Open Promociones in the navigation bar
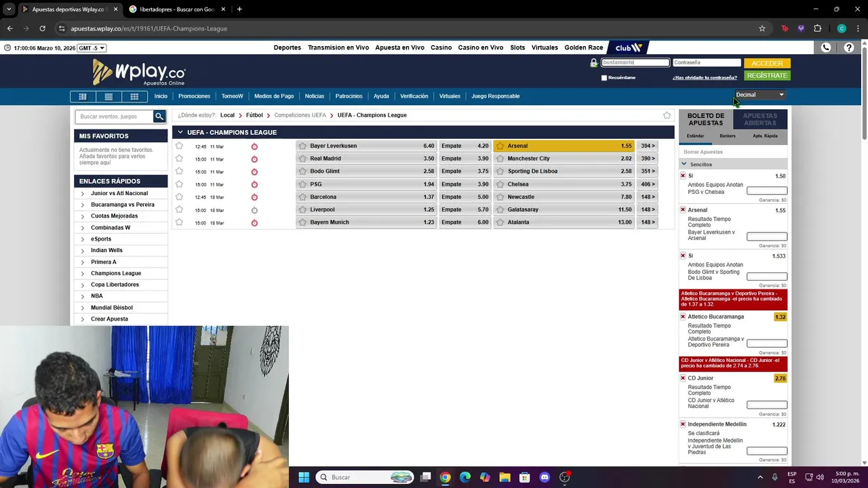The height and width of the screenshot is (488, 868). click(x=194, y=96)
